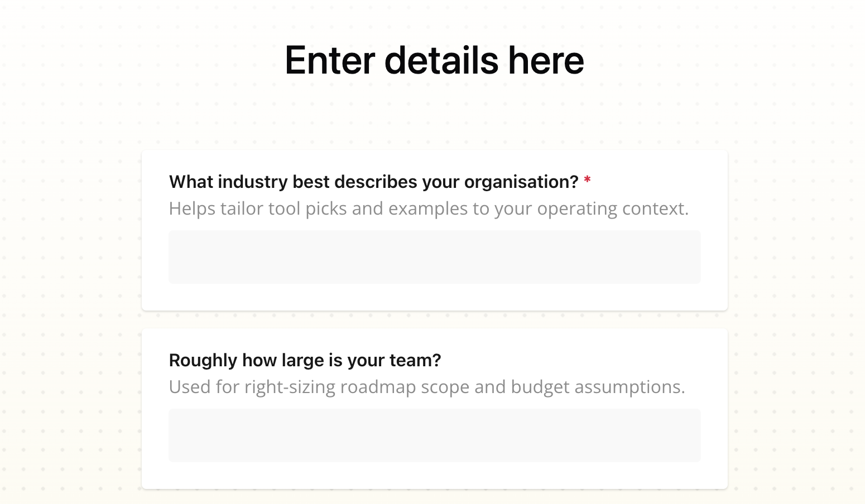Click the "Used for right-sizing roadmap" helper text
Screen dimensions: 865x504
pyautogui.click(x=426, y=387)
